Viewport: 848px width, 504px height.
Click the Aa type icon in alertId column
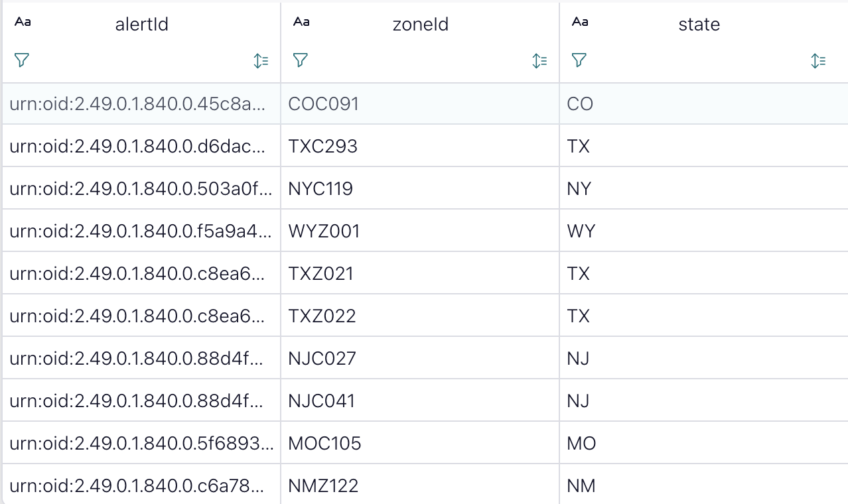tap(22, 22)
